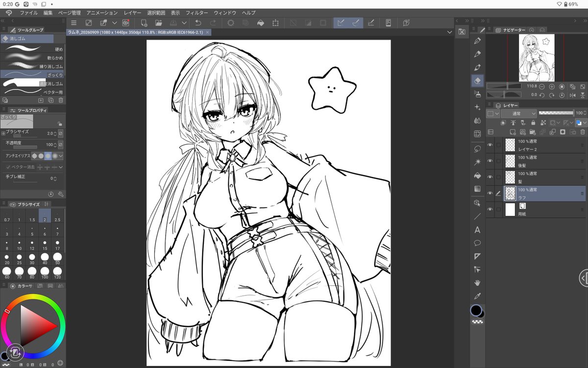Zoom in using navigator plus icon

[552, 86]
